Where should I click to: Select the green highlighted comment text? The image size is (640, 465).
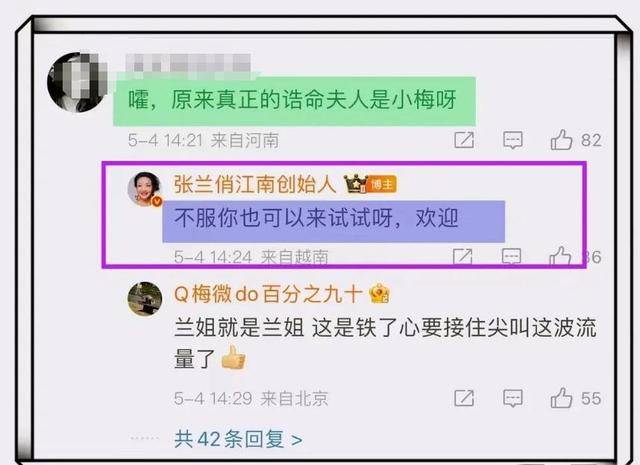[x=293, y=100]
